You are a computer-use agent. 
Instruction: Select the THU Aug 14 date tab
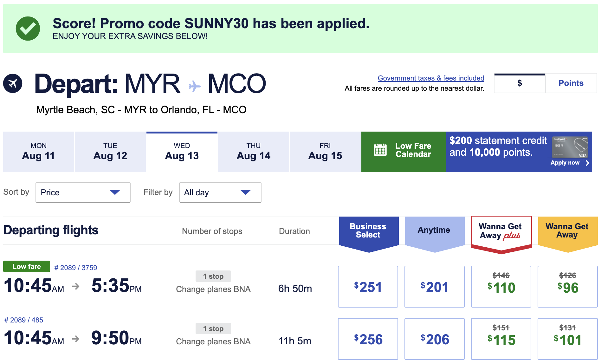(254, 152)
